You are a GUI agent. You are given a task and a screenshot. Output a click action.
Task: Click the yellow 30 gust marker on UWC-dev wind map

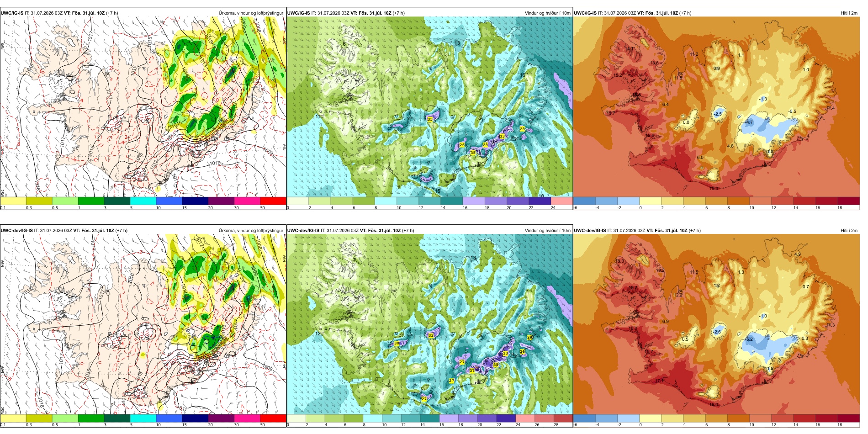397,344
